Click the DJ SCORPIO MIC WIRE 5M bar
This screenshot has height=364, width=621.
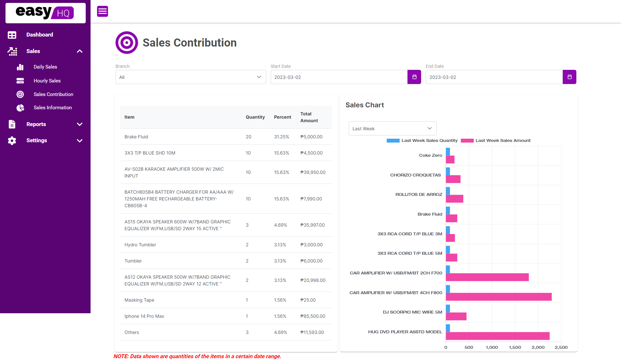click(x=456, y=316)
